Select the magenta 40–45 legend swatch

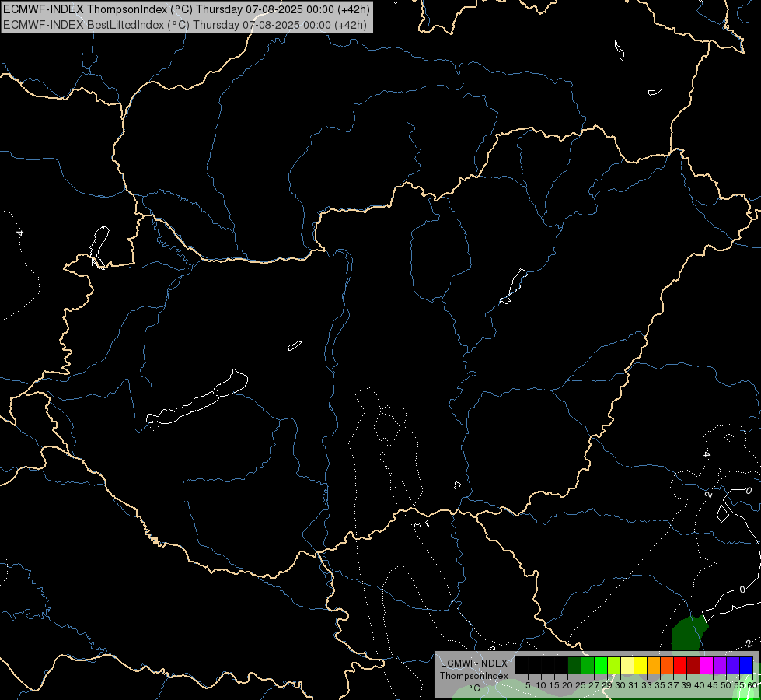[x=707, y=665]
